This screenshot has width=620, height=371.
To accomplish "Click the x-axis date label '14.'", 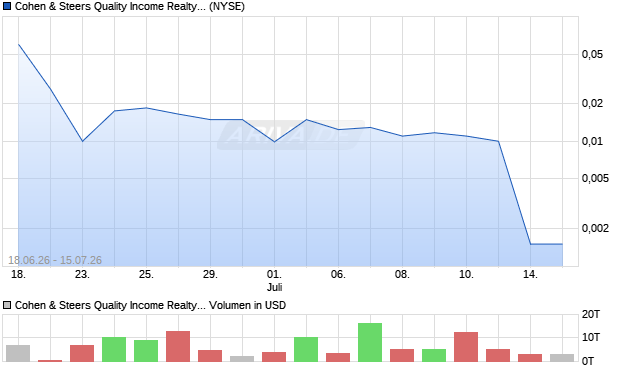I will click(x=530, y=274).
